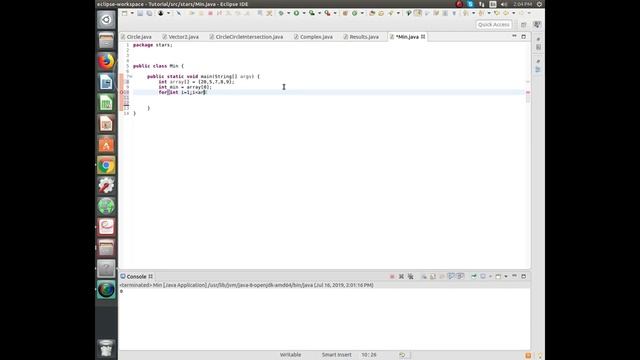The width and height of the screenshot is (640, 360).
Task: Click the Display Selected Console icon
Action: [x=483, y=276]
